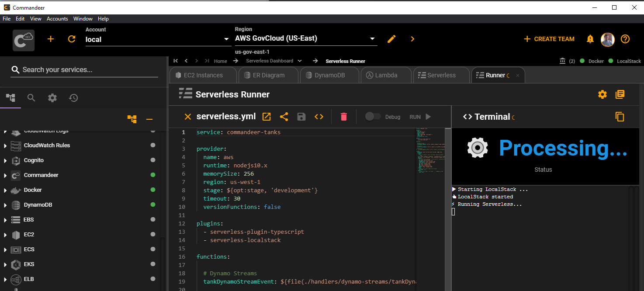Open the File menu
This screenshot has width=644, height=291.
click(x=7, y=19)
